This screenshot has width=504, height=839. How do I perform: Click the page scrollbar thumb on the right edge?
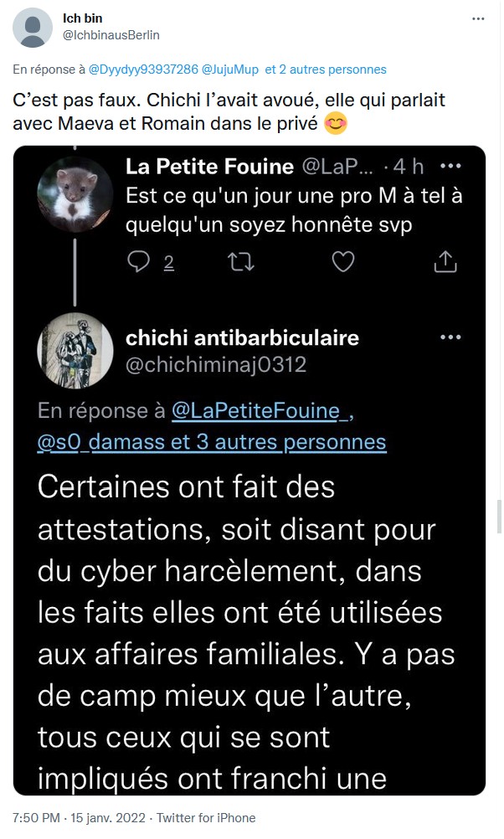[499, 517]
